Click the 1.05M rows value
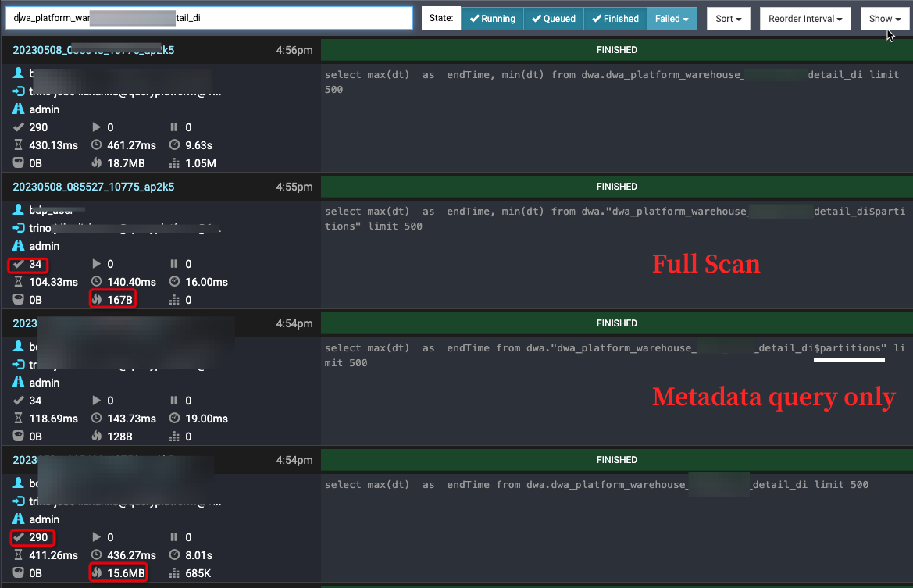Viewport: 913px width, 588px height. pos(200,163)
